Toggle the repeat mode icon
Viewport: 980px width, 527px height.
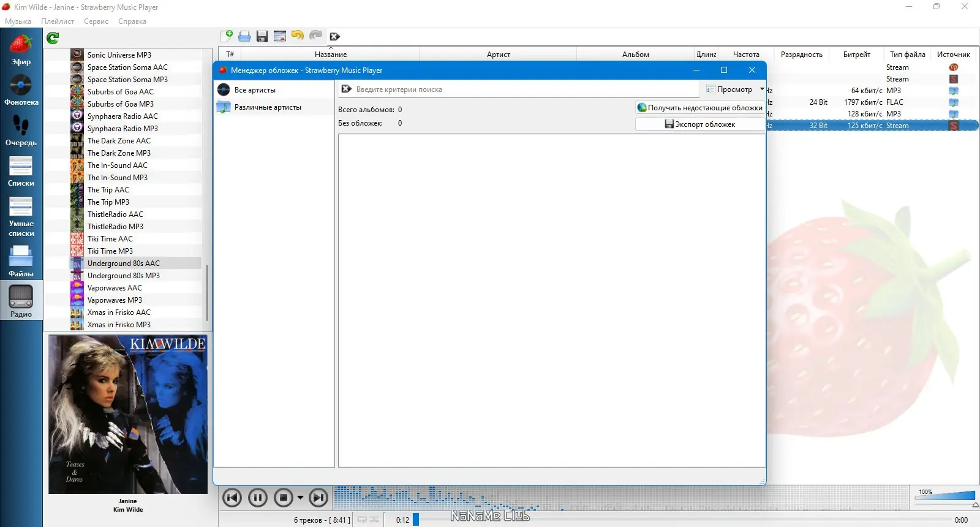362,520
